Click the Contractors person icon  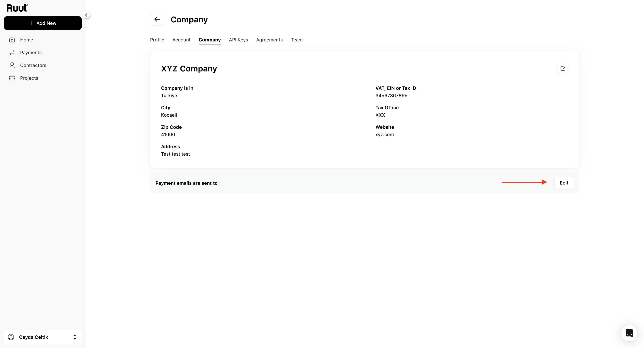point(12,65)
